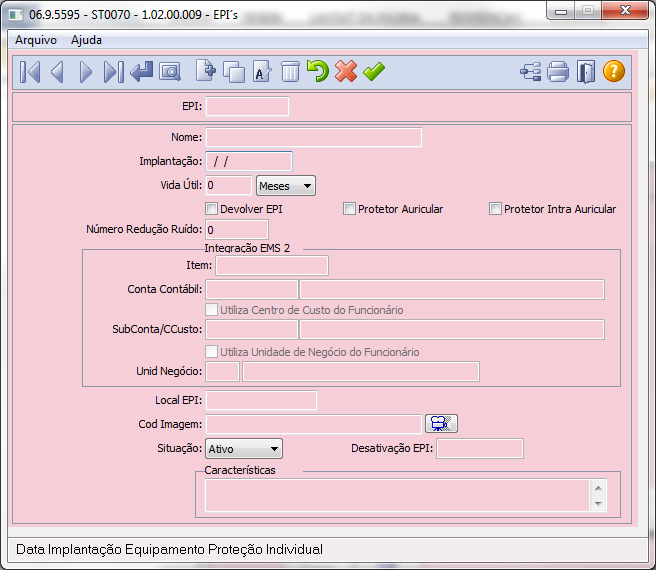This screenshot has width=656, height=570.
Task: Go to the next record
Action: tap(86, 72)
